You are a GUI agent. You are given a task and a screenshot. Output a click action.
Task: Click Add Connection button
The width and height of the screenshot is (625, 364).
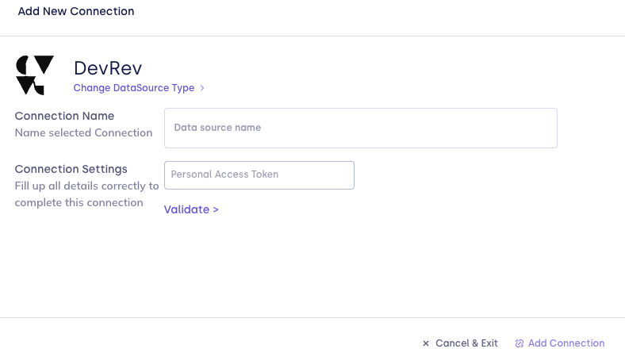pos(560,343)
